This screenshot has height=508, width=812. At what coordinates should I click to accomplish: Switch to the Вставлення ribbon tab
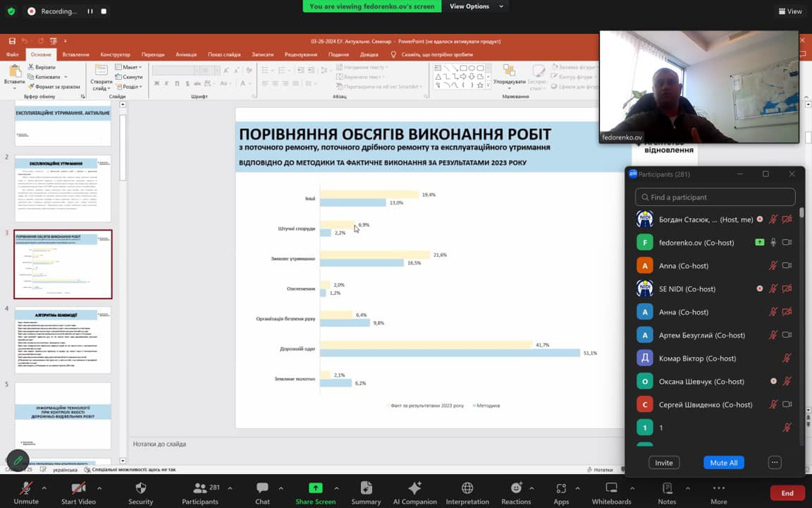75,54
